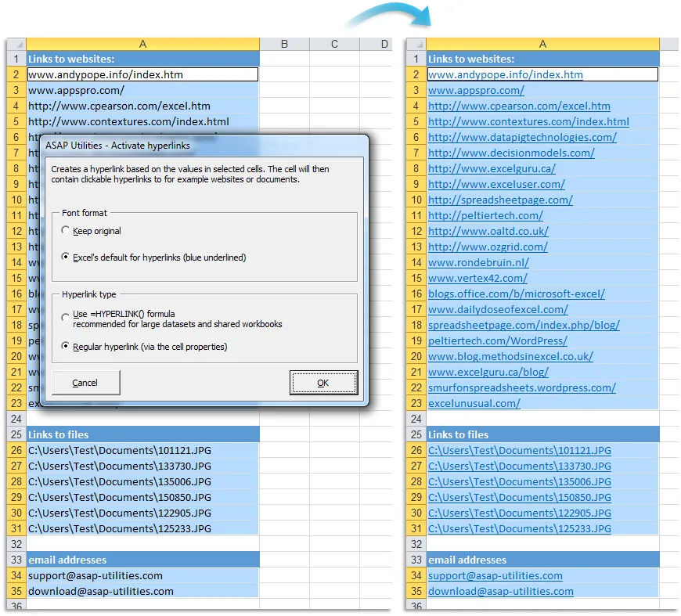
Task: Choose Regular hyperlink via cell properties
Action: [x=65, y=346]
